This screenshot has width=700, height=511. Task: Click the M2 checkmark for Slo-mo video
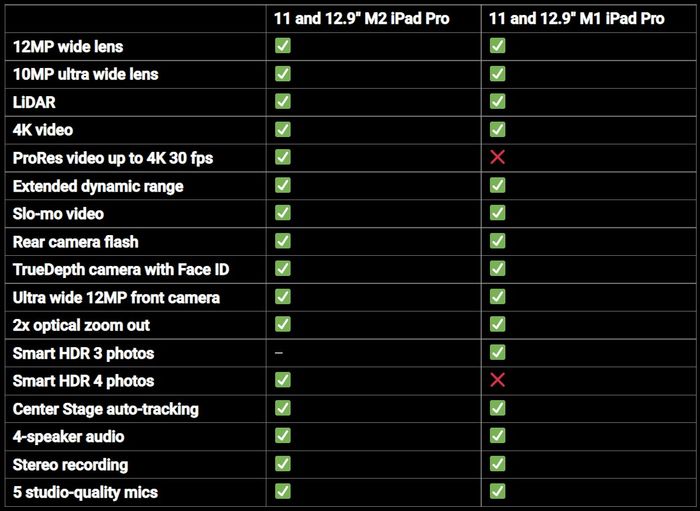point(283,213)
